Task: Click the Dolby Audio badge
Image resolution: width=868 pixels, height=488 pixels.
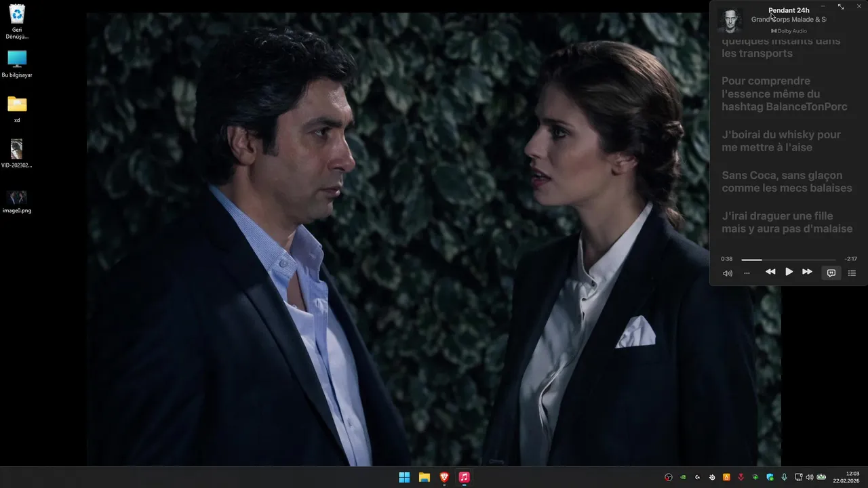Action: coord(789,31)
